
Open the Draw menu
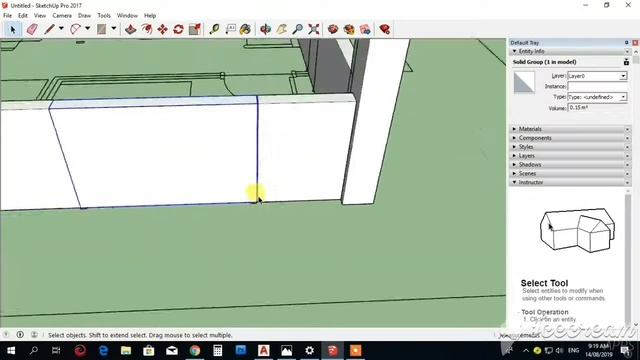click(x=84, y=16)
